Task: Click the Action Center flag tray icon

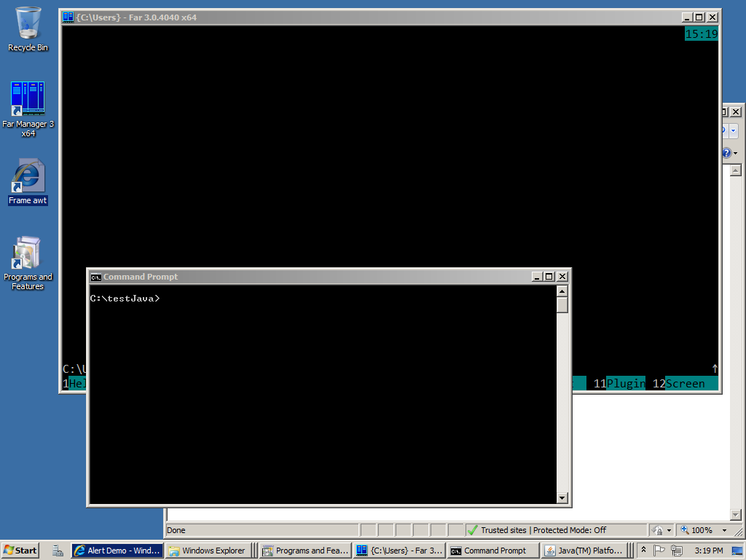Action: click(x=659, y=550)
